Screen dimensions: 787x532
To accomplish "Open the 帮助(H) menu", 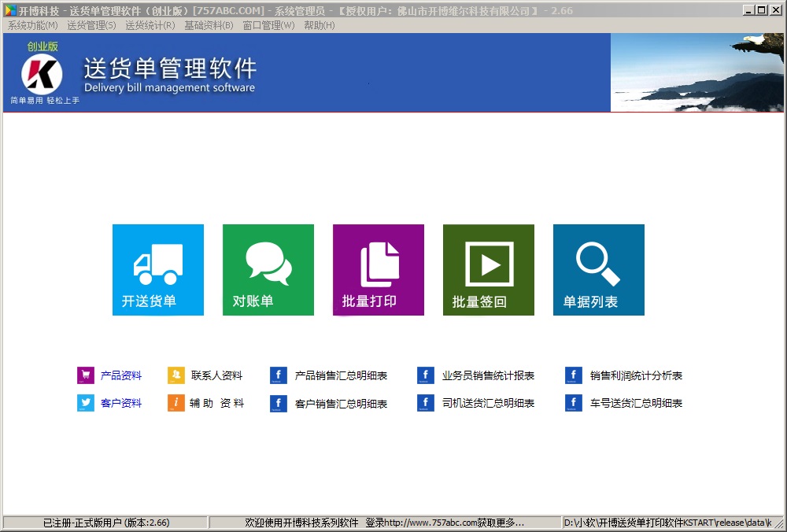I will coord(320,26).
